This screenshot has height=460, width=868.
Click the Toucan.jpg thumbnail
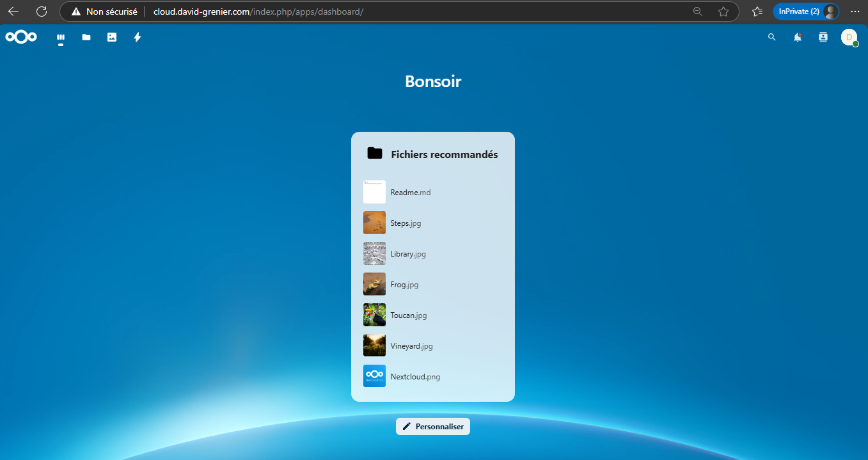(x=374, y=315)
